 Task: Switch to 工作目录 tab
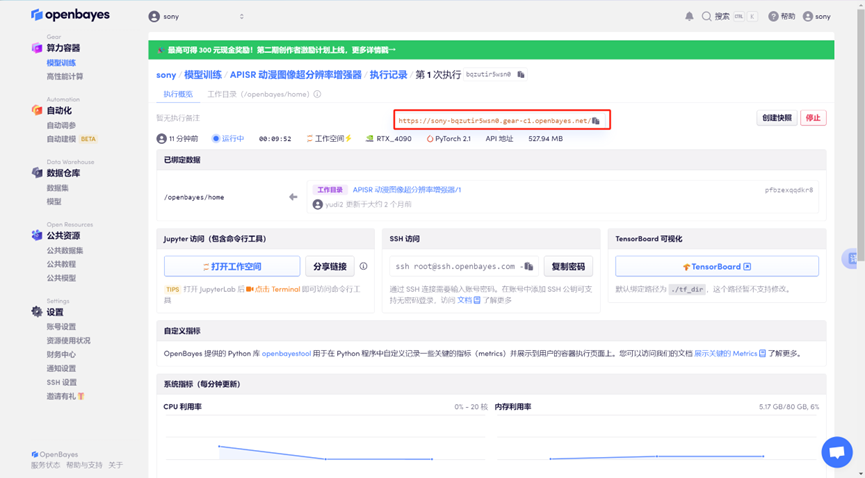[258, 94]
